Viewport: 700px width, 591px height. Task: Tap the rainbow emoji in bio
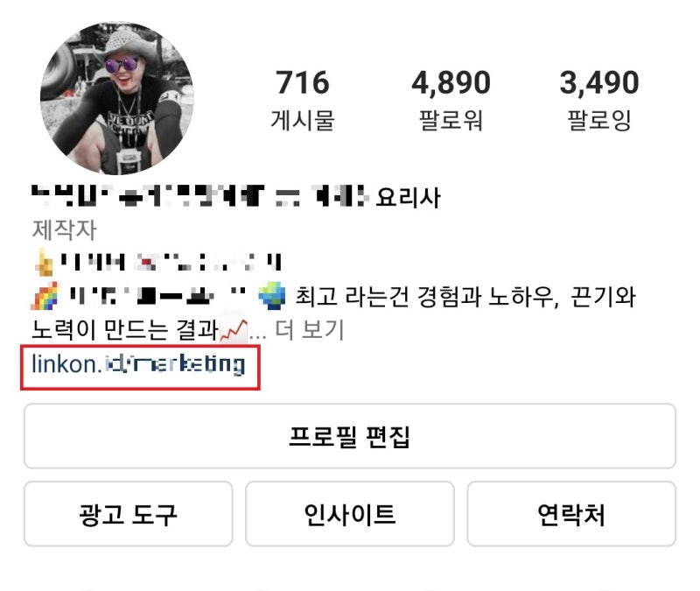click(45, 296)
